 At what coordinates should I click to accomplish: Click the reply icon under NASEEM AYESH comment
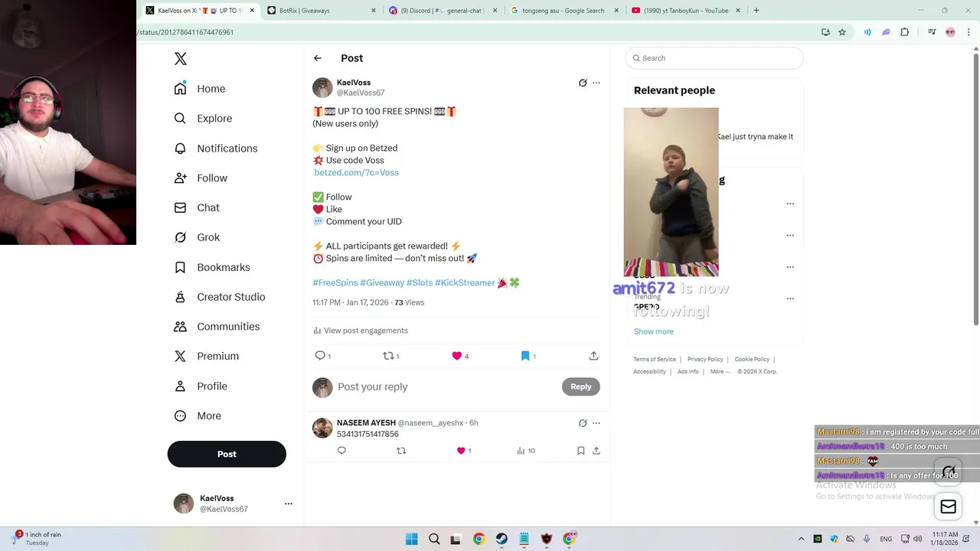pos(341,451)
